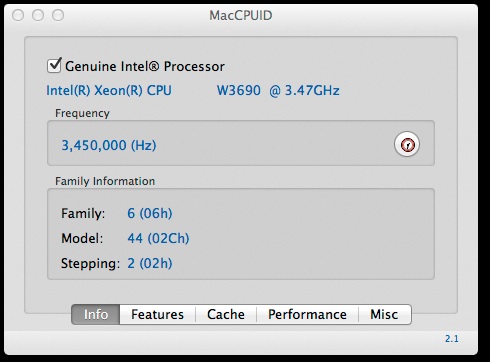Click the Frequency group heading
Viewport: 490px width, 362px height.
pos(82,113)
